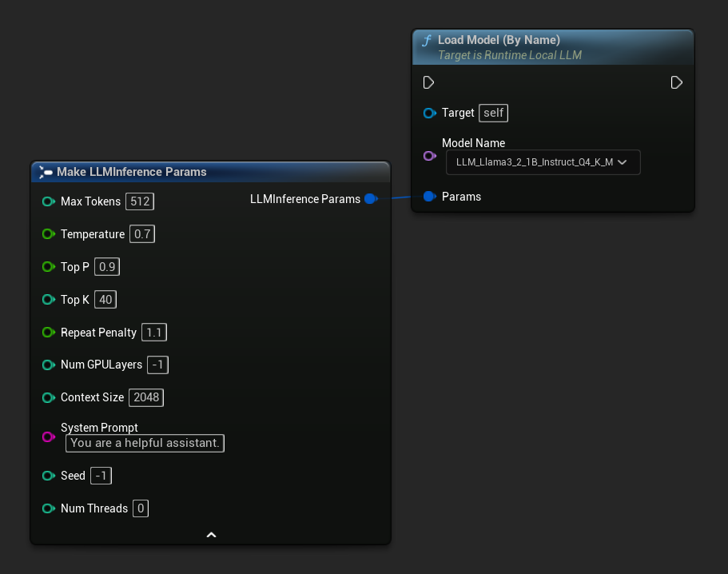728x574 pixels.
Task: Edit the Context Size field showing 2048
Action: click(x=145, y=397)
